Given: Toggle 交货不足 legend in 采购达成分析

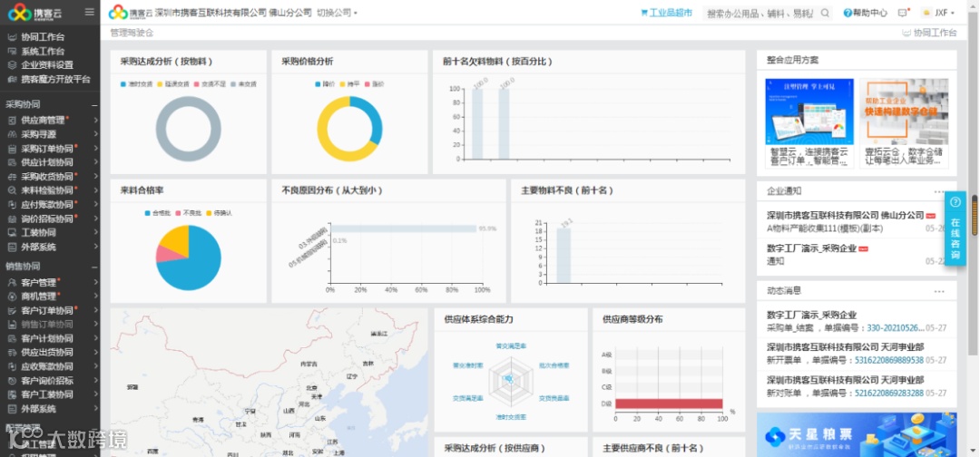Looking at the screenshot, I should click(211, 83).
